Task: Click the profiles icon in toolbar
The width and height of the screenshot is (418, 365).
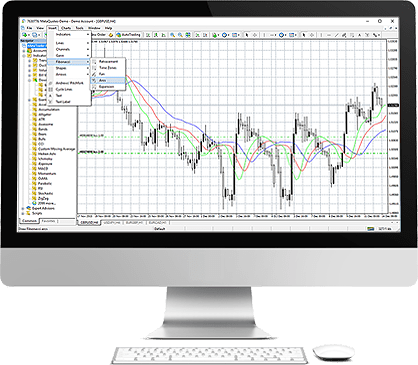Action: (x=35, y=35)
